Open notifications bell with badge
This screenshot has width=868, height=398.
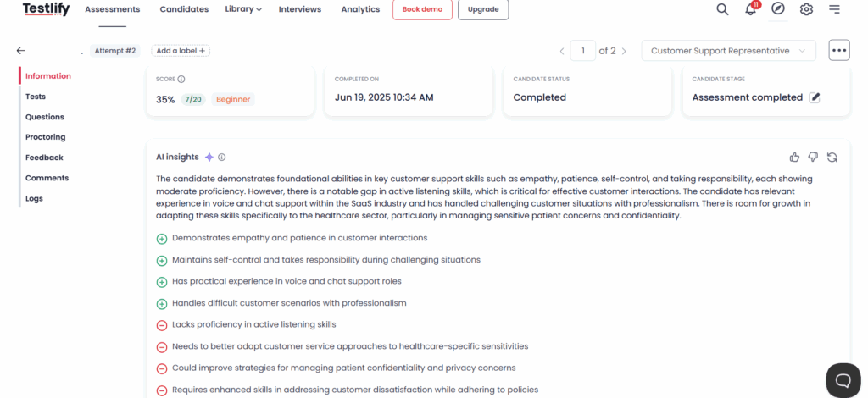coord(751,8)
